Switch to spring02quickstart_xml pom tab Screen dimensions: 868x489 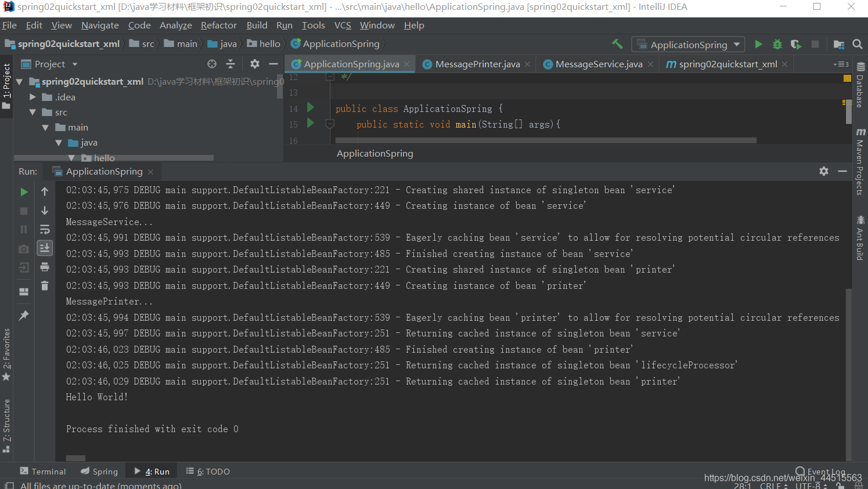click(727, 64)
